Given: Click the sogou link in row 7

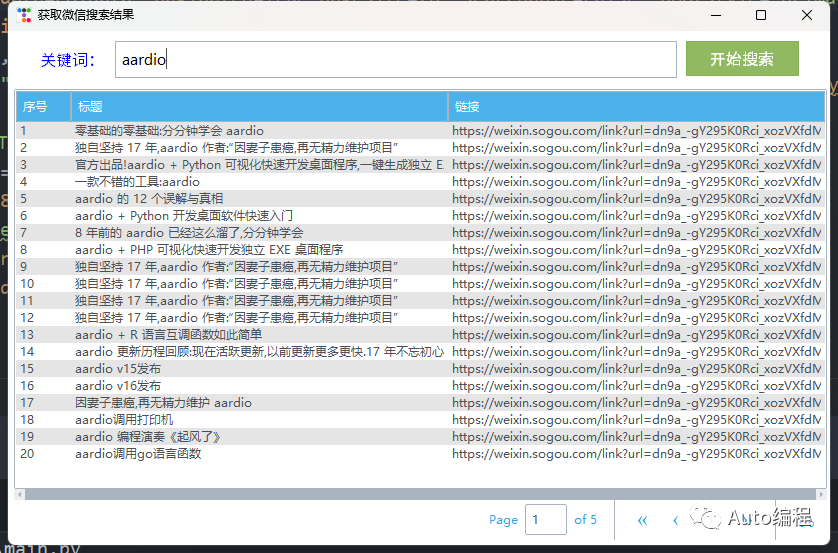Looking at the screenshot, I should coord(637,232).
